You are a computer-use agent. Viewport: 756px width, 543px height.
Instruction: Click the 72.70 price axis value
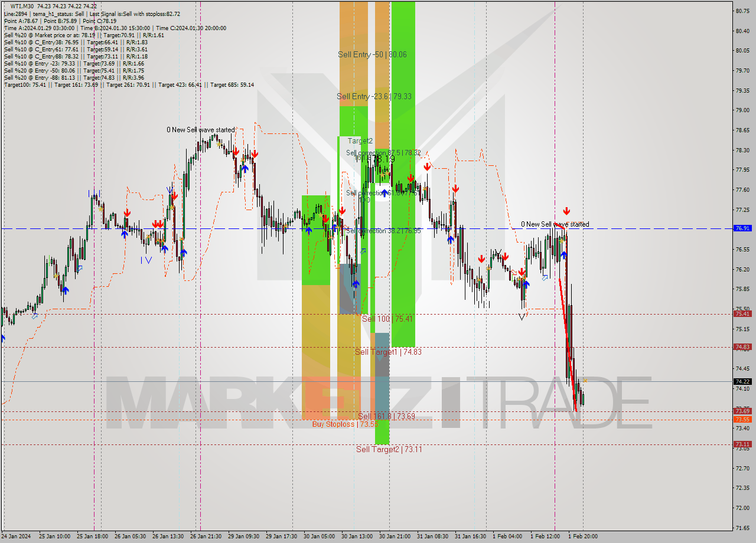tap(742, 468)
